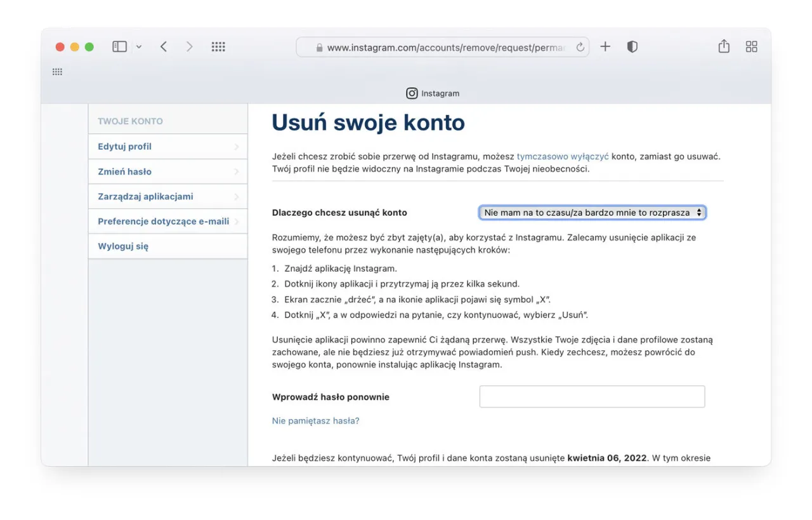Open Zmień hasło in the sidebar
Screen dimensions: 812x520
125,171
